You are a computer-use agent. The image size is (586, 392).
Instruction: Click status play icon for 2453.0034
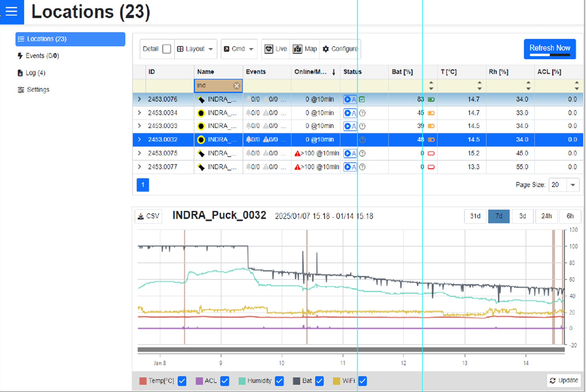(x=347, y=113)
